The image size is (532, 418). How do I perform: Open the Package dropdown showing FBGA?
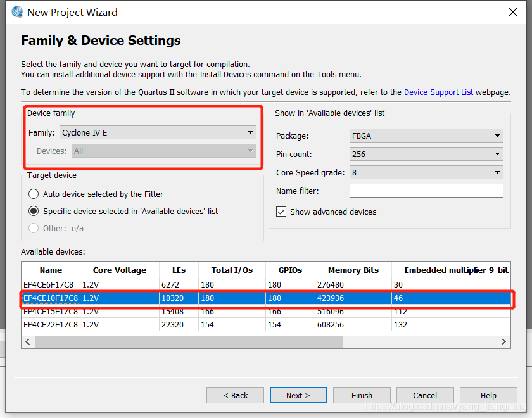coord(426,136)
